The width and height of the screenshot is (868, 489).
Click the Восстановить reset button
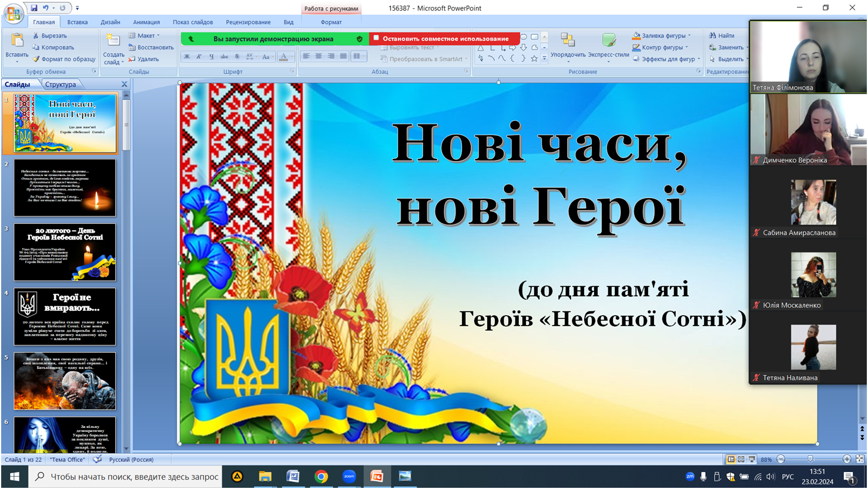[x=151, y=48]
